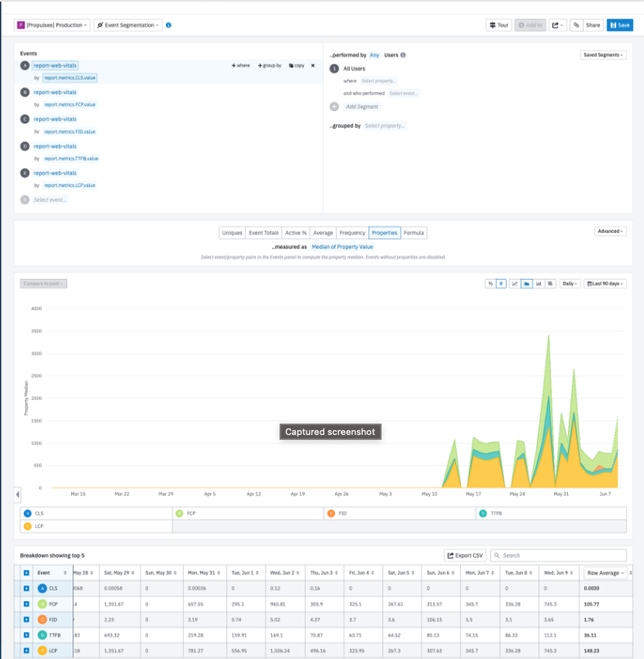
Task: Switch to the Average tab
Action: [323, 233]
